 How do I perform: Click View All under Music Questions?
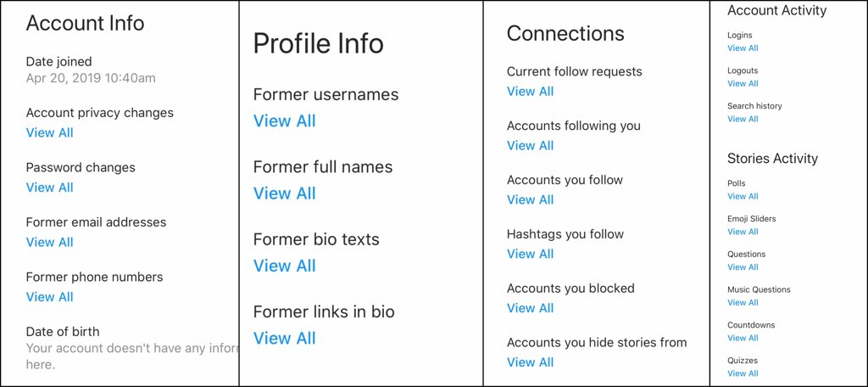[743, 302]
